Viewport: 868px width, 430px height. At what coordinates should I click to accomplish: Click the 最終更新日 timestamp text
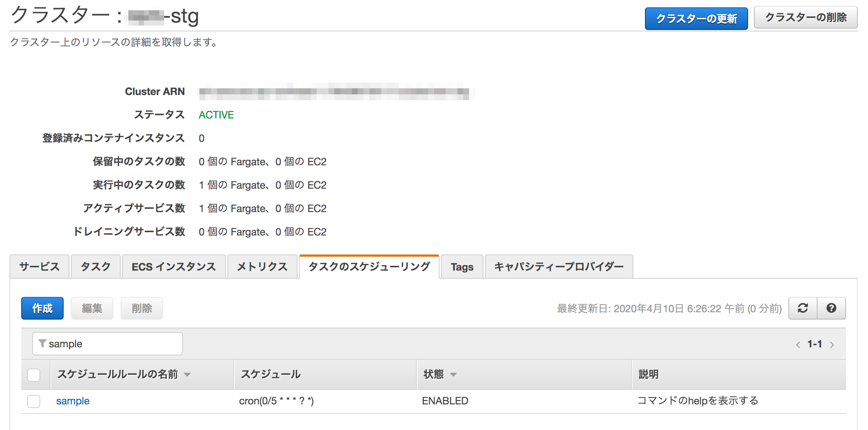[669, 309]
